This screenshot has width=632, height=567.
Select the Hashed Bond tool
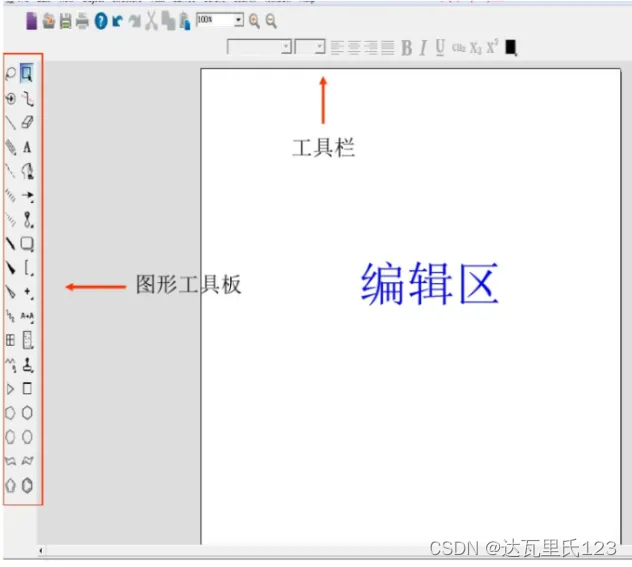click(10, 195)
